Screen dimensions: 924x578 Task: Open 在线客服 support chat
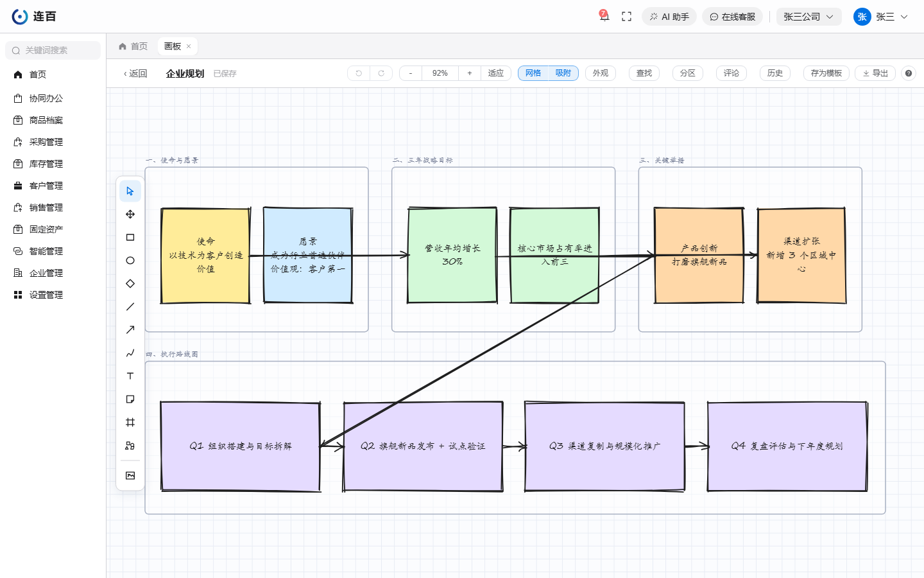coord(732,17)
